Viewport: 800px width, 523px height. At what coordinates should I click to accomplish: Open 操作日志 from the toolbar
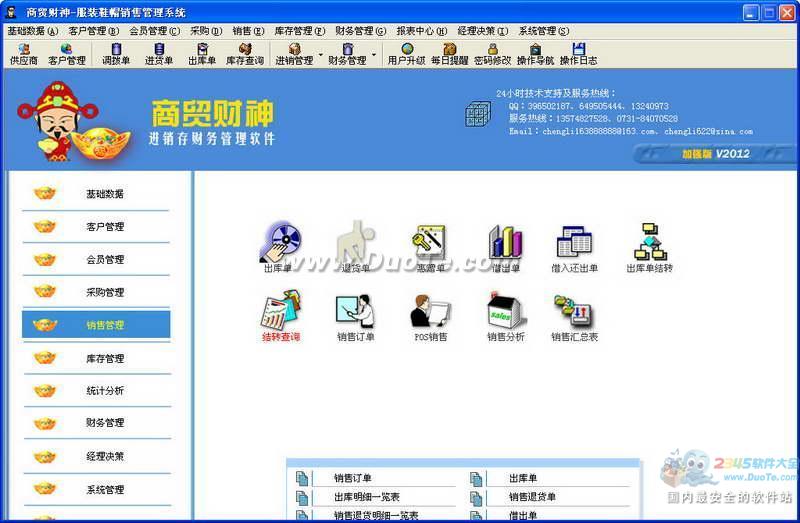tap(578, 55)
